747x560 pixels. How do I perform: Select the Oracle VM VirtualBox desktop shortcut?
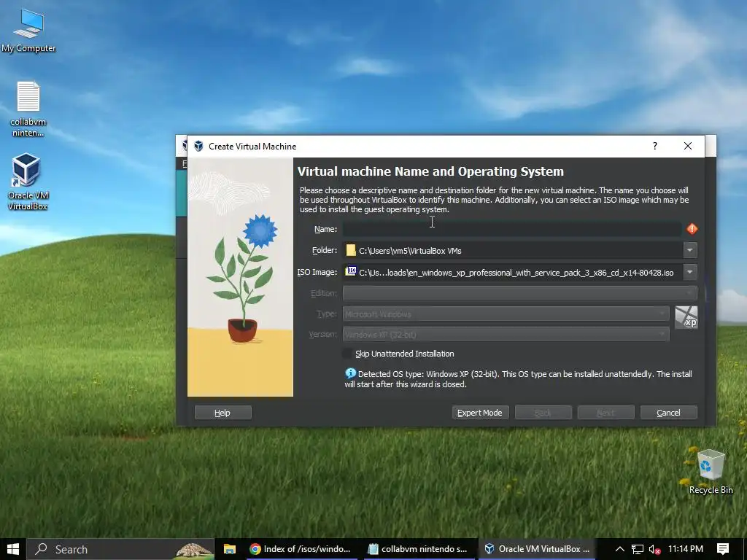(x=27, y=182)
